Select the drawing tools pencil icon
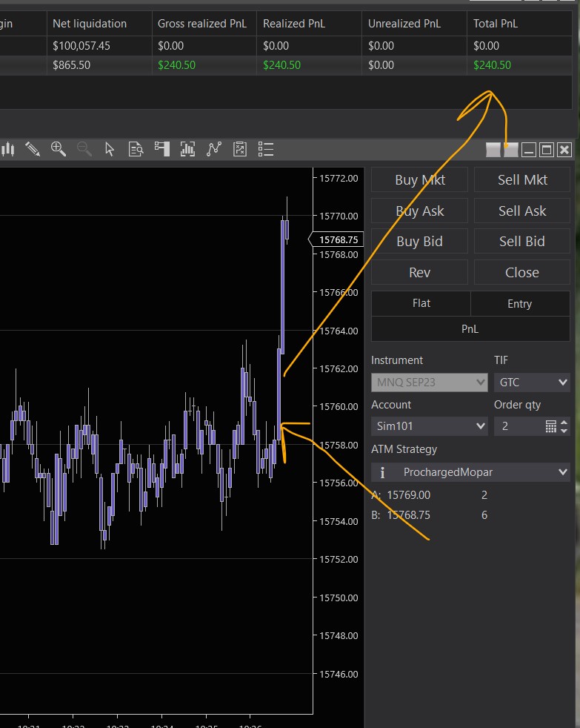 32,149
